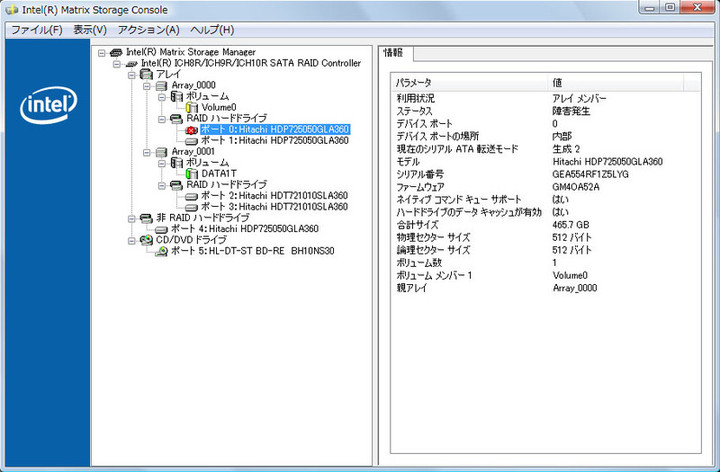Click the yellow Volume0 volume icon
This screenshot has width=720, height=472.
tap(191, 108)
